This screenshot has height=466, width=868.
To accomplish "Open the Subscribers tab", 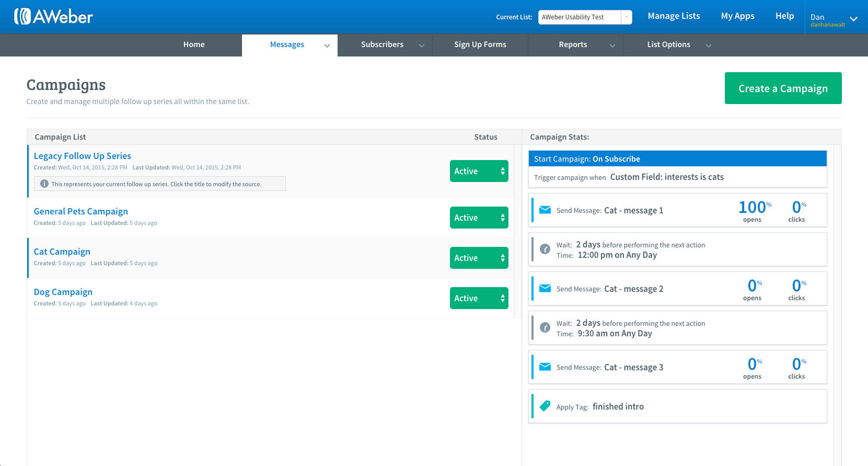I will click(382, 44).
